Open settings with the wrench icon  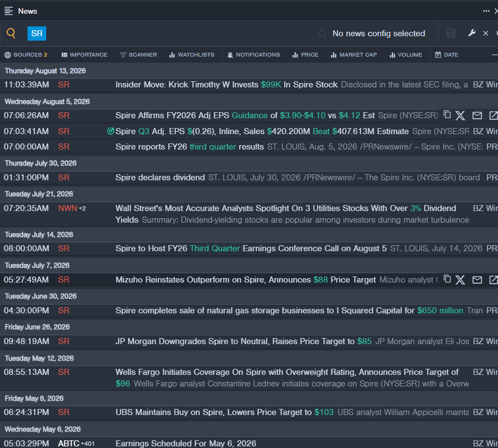click(472, 33)
